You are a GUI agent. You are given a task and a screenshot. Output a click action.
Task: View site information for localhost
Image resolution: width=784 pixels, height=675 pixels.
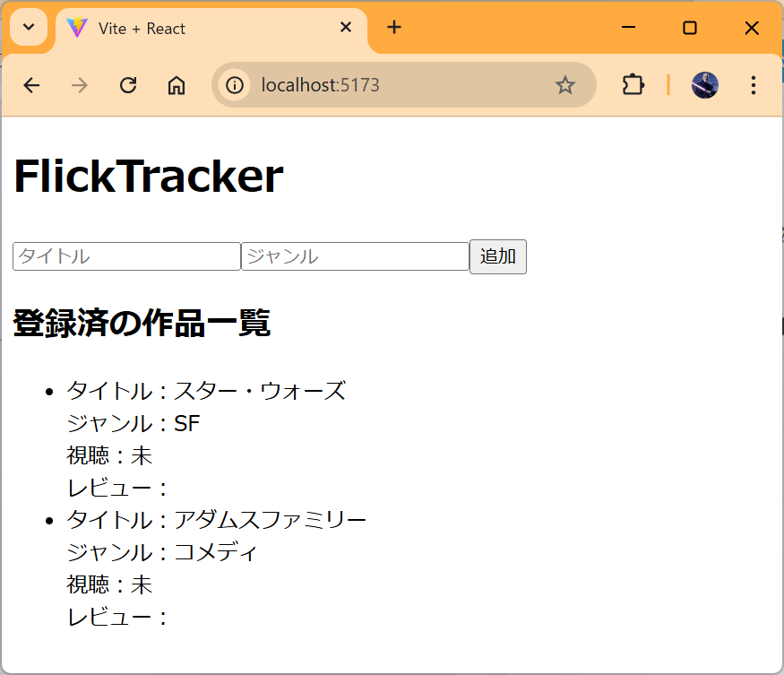click(x=235, y=85)
